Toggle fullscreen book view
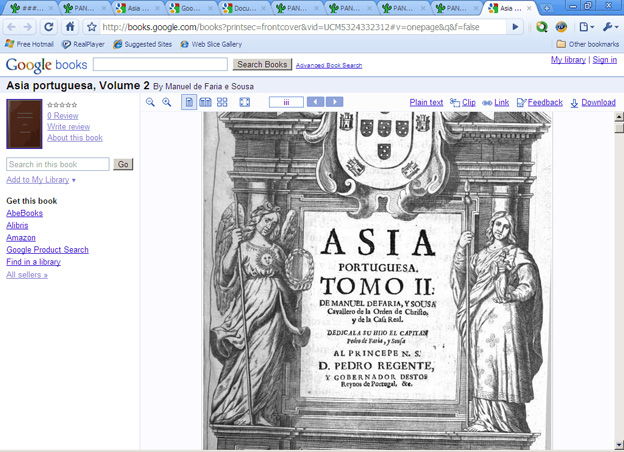Screen dimensions: 624x452 pyautogui.click(x=245, y=102)
